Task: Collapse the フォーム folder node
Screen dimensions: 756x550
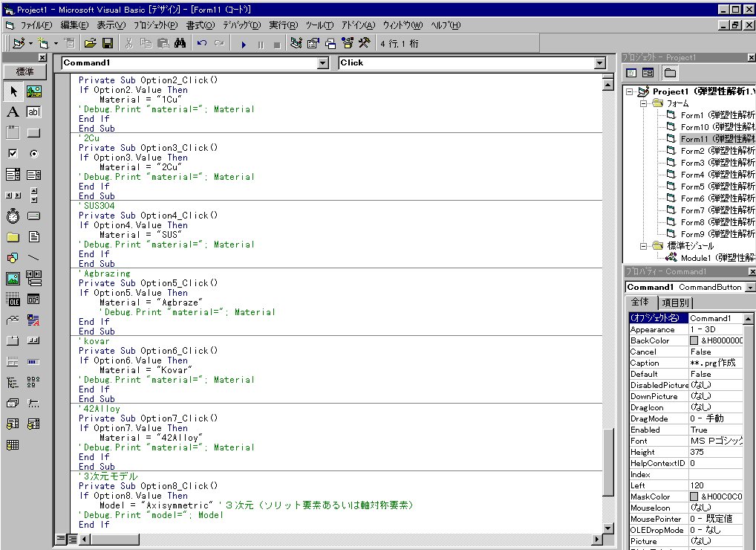Action: pyautogui.click(x=644, y=103)
